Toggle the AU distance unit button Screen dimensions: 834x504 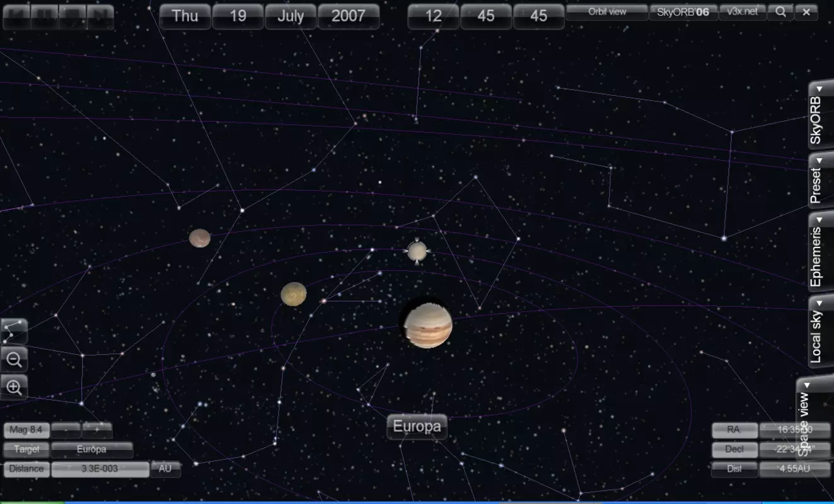coord(166,469)
